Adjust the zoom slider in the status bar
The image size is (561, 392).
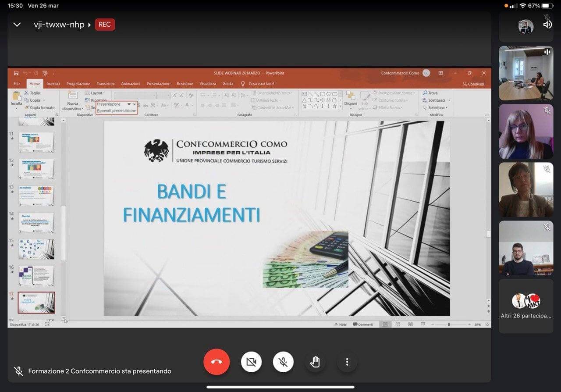(x=449, y=324)
